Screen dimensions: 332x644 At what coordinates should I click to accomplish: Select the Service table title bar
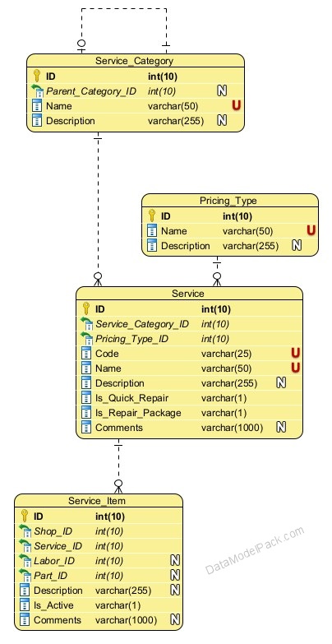coord(188,294)
